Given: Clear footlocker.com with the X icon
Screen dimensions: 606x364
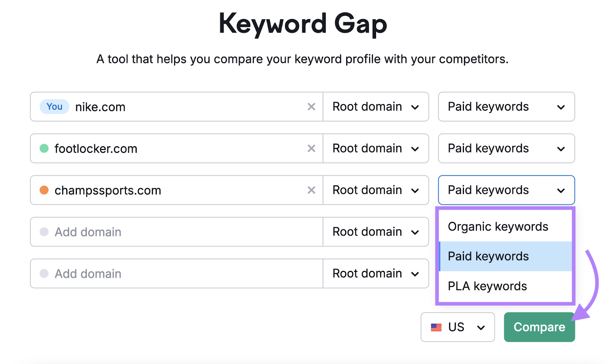Looking at the screenshot, I should coord(311,148).
